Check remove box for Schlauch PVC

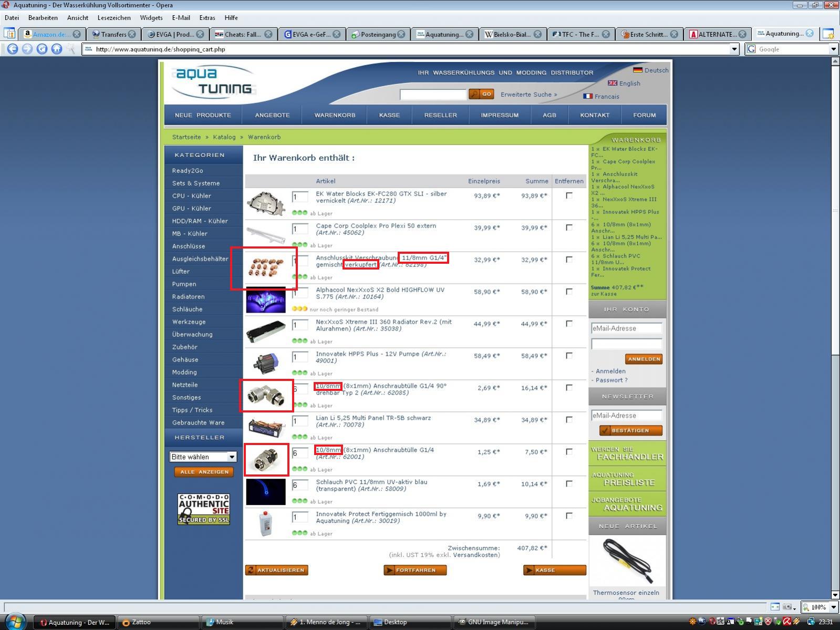569,484
